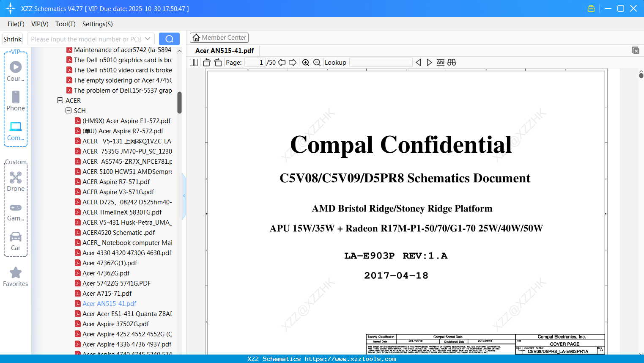Open Favorites in the sidebar
Image resolution: width=644 pixels, height=363 pixels.
(x=16, y=277)
